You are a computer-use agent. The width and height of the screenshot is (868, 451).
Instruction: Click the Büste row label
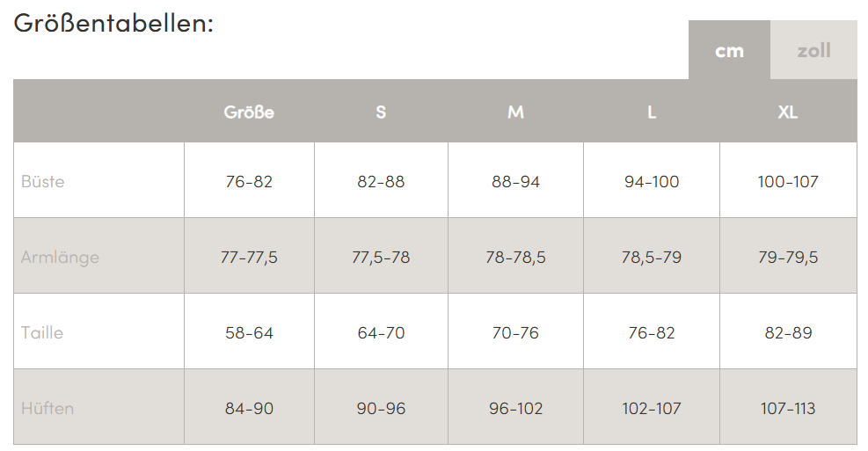click(43, 182)
